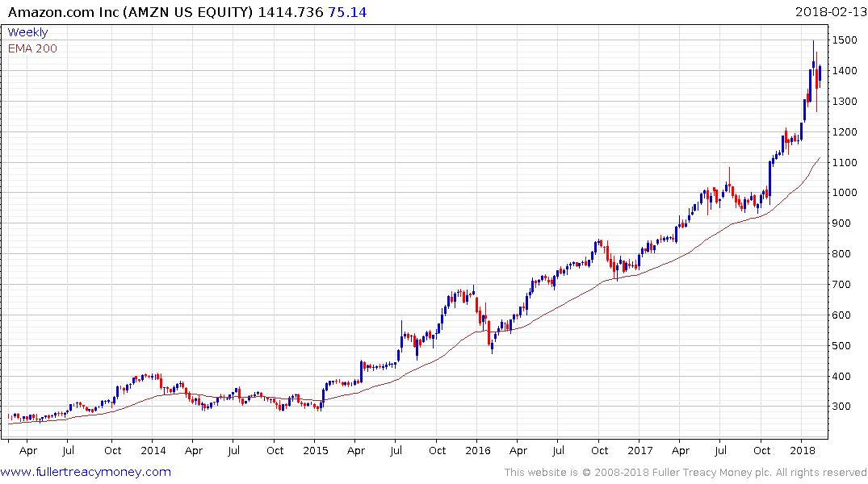Screen dimensions: 868x484
Task: Click the 2018 year label on time axis
Action: (x=803, y=450)
